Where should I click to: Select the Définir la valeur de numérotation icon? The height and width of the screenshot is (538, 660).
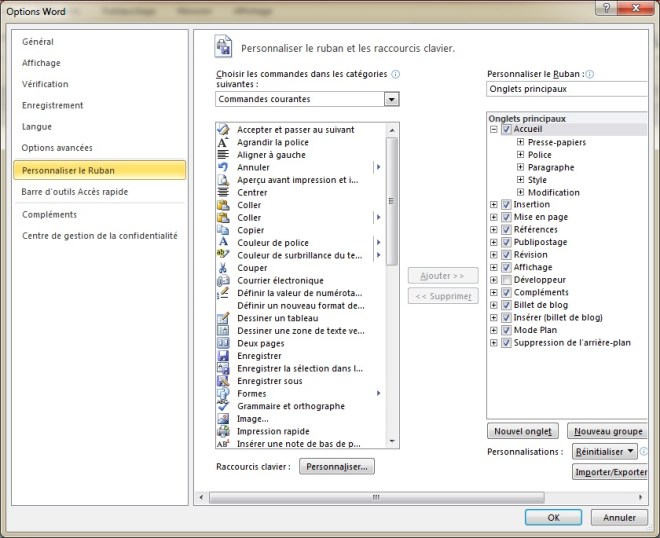[x=223, y=293]
